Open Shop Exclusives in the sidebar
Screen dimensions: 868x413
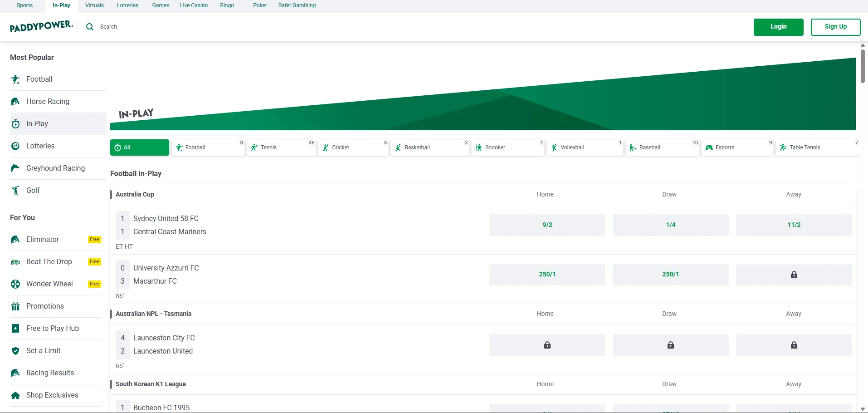click(x=55, y=395)
